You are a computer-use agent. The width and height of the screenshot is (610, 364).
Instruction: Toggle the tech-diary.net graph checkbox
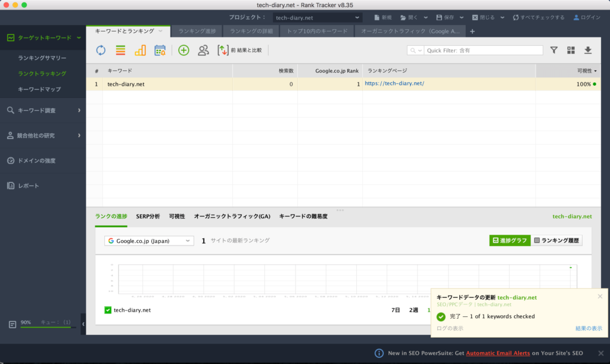tap(108, 310)
